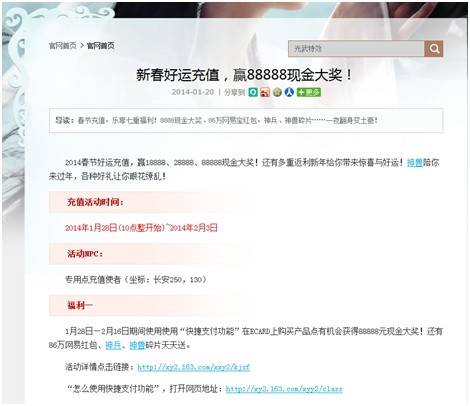Share article via green circle icon
This screenshot has height=406, width=470.
[x=253, y=92]
